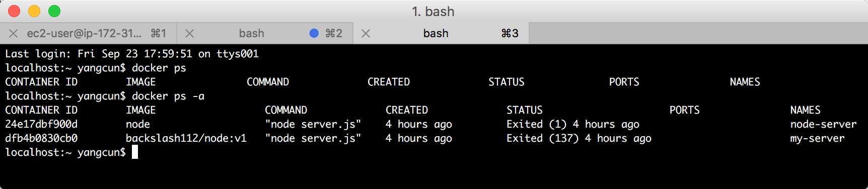
Task: Click the yellow minimize window button
Action: [34, 11]
